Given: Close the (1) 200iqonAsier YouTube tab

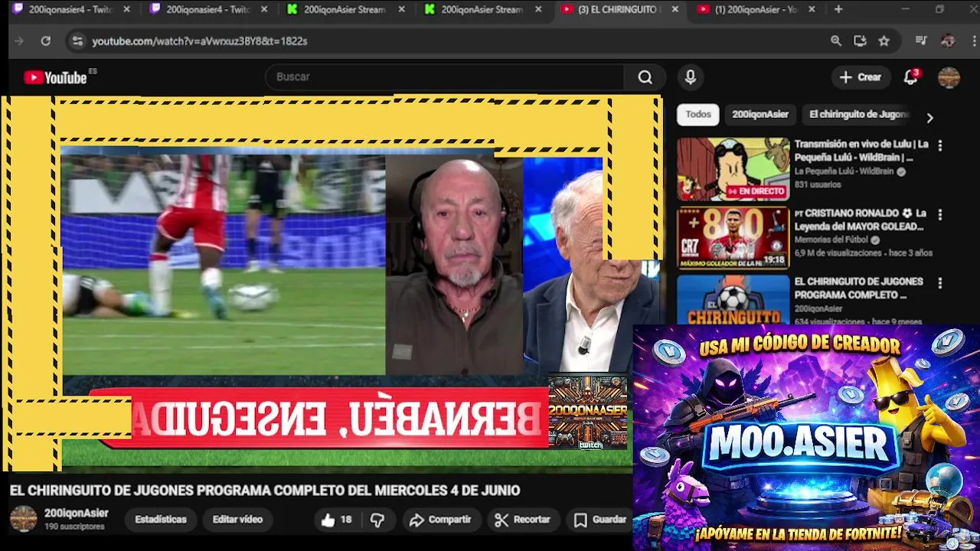Looking at the screenshot, I should pos(812,10).
